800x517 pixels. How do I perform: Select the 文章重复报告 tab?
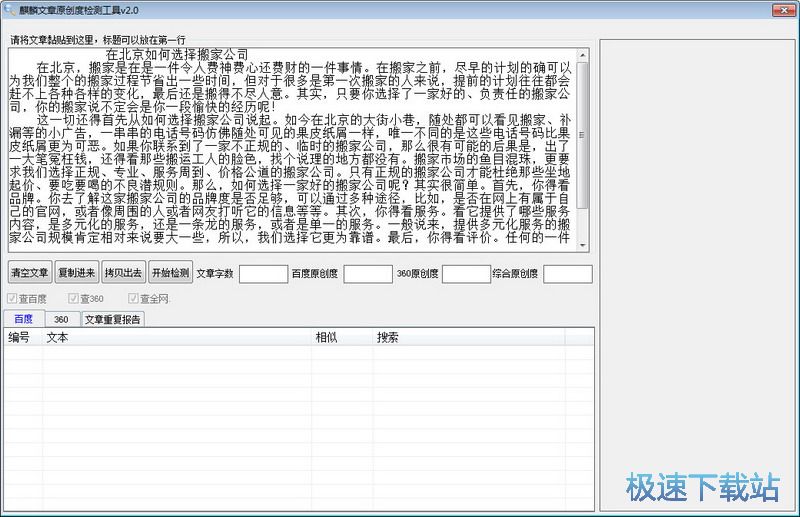pyautogui.click(x=112, y=319)
